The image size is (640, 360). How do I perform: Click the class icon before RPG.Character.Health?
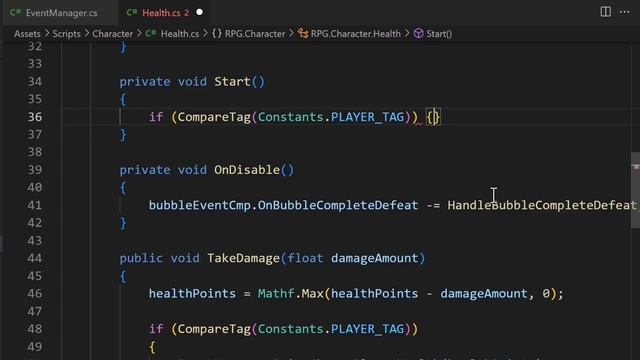(x=303, y=33)
